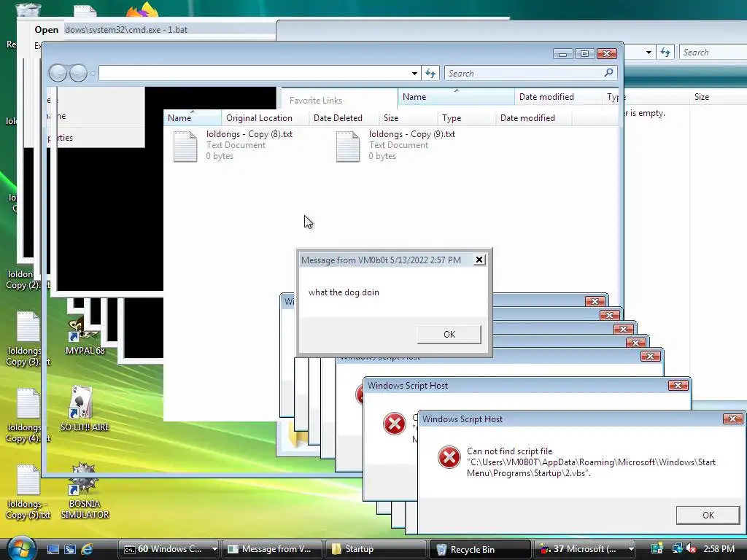This screenshot has height=560, width=747.
Task: Click the Back arrow in Recycle Bin window
Action: coord(58,74)
